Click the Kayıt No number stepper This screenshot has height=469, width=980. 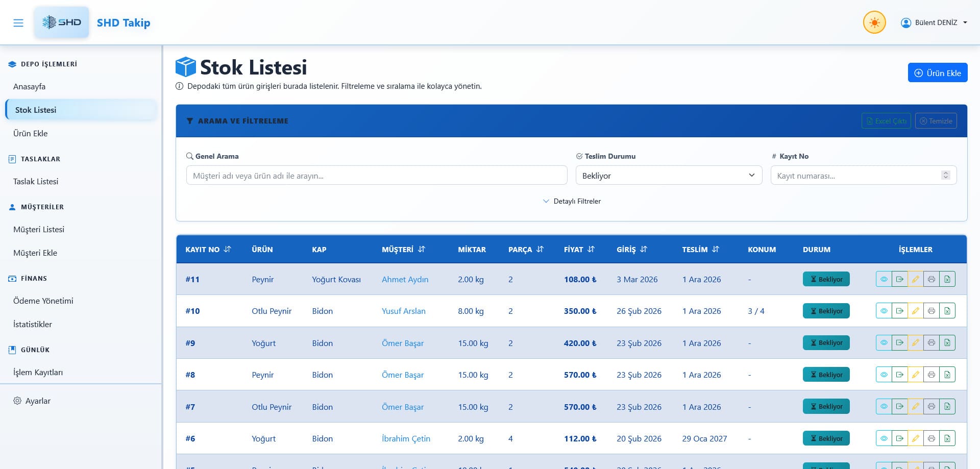[x=945, y=176]
